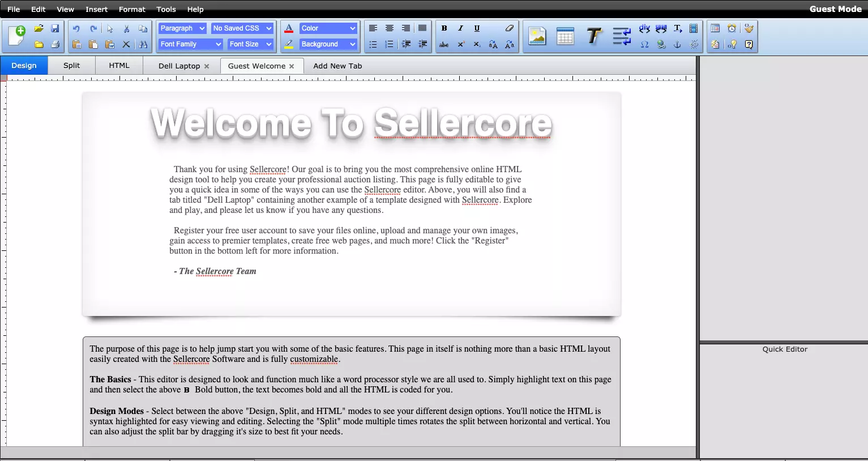Screen dimensions: 868x461
Task: Toggle underline formatting
Action: click(477, 28)
